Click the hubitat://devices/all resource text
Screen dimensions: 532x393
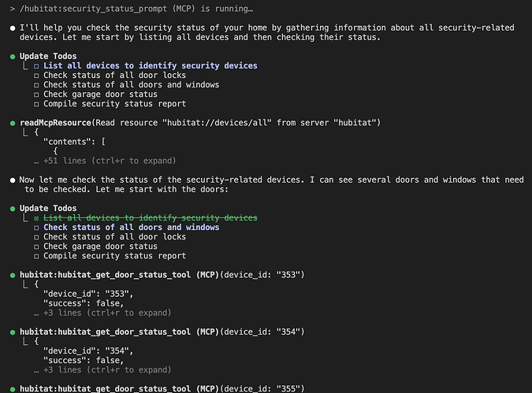click(217, 122)
